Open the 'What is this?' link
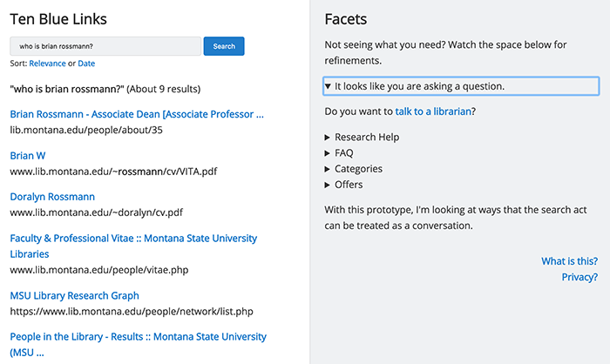The image size is (610, 364). 569,261
